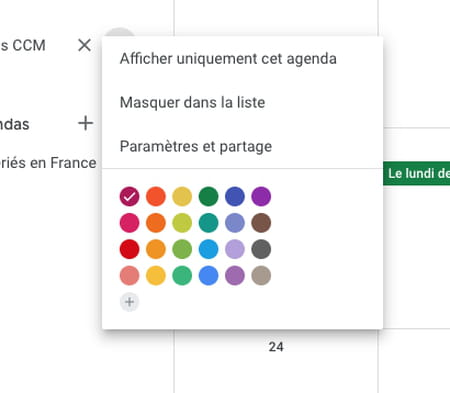Click the plus icon to add other agendas
This screenshot has width=450, height=393.
click(85, 123)
